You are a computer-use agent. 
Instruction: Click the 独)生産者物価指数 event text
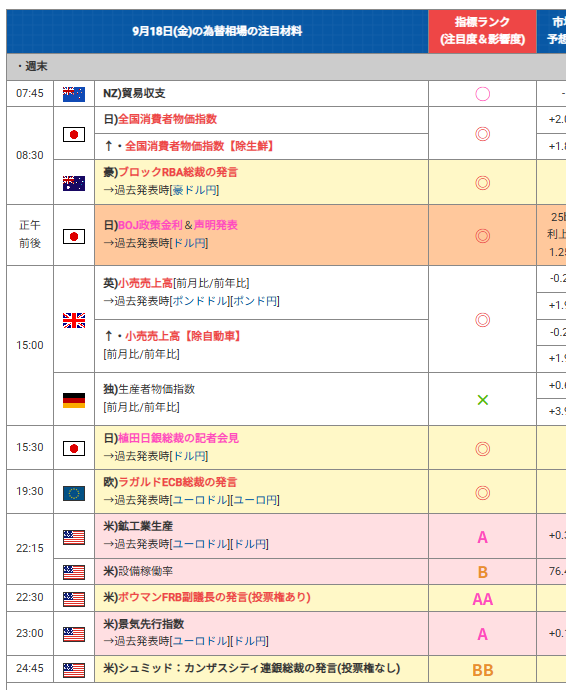(149, 389)
